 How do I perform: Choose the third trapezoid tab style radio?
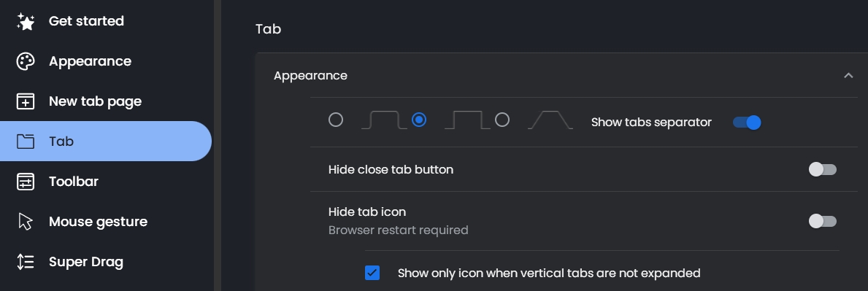tap(502, 120)
